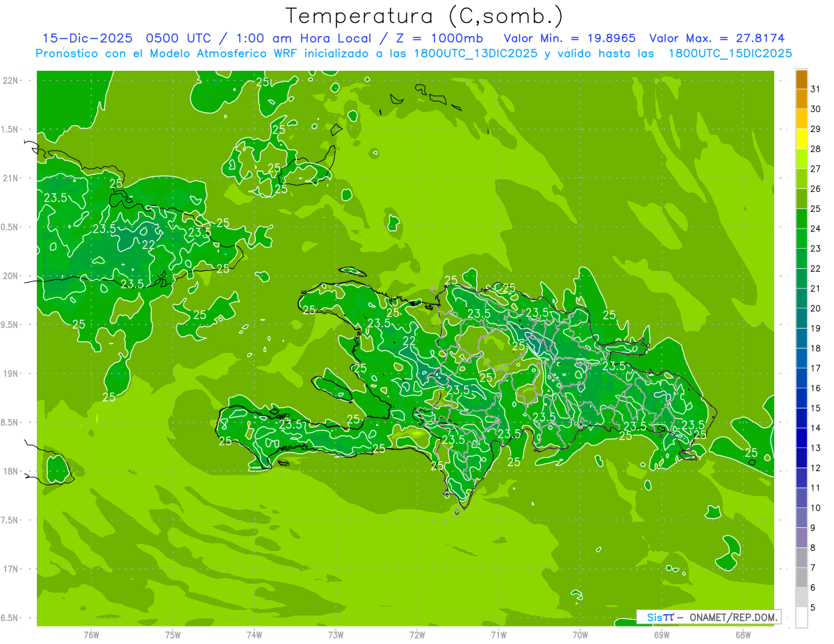Click latitude axis label "18N"

[12, 471]
